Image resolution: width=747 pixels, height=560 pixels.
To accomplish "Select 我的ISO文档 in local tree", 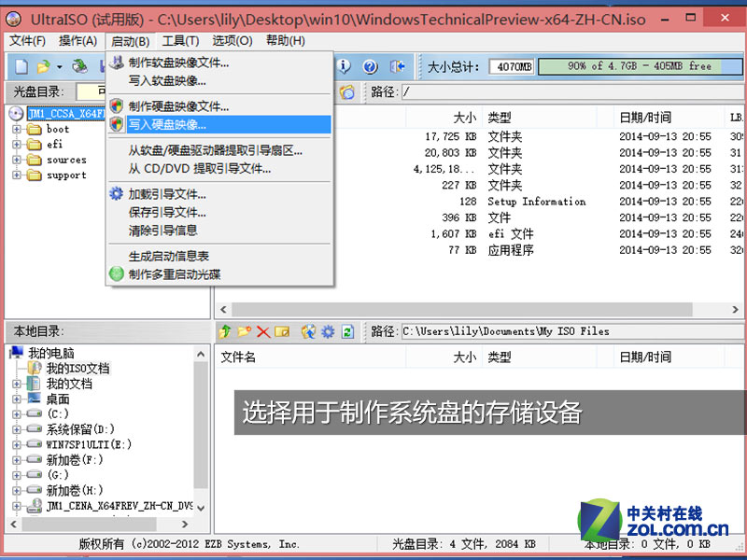I will click(x=78, y=368).
